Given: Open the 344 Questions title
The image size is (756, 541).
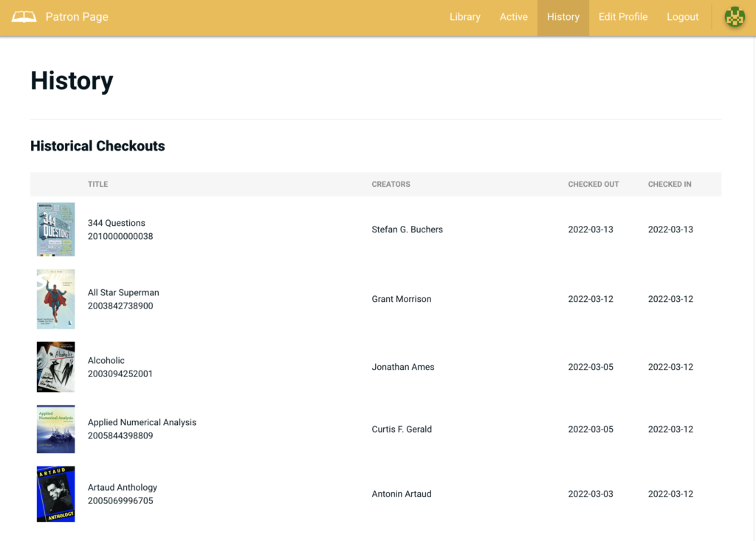Looking at the screenshot, I should point(117,223).
